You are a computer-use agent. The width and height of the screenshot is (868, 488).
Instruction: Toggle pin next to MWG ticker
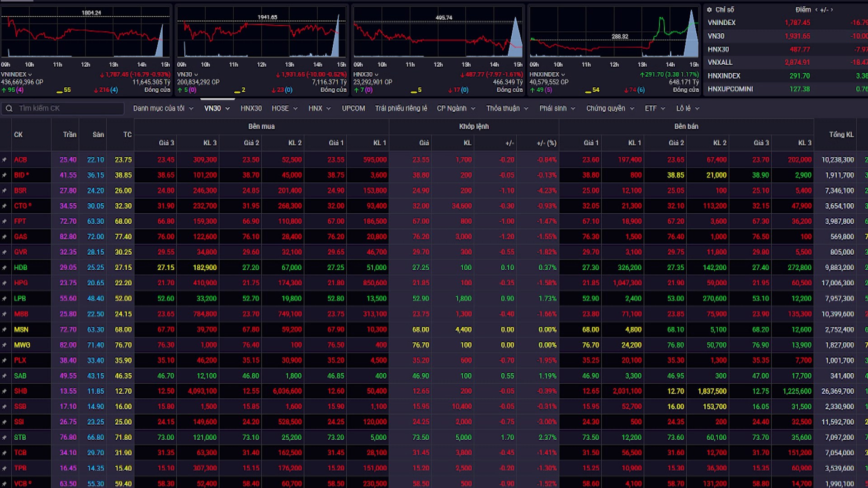tap(5, 345)
